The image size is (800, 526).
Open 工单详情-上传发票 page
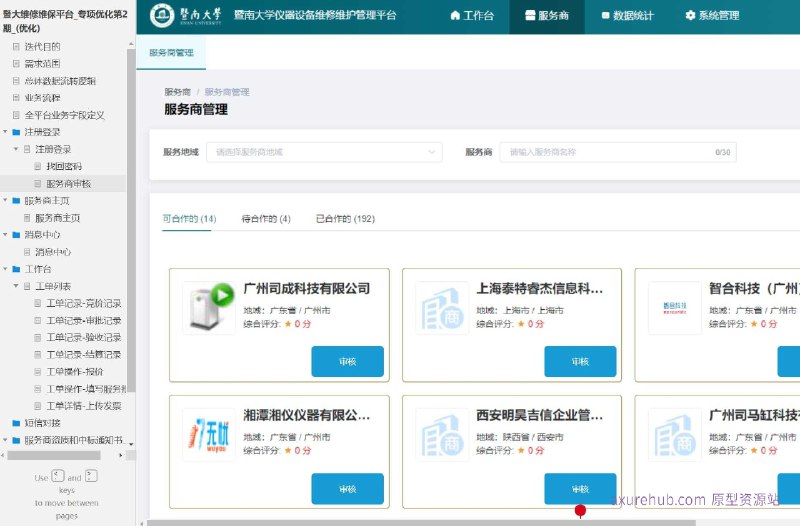coord(84,406)
